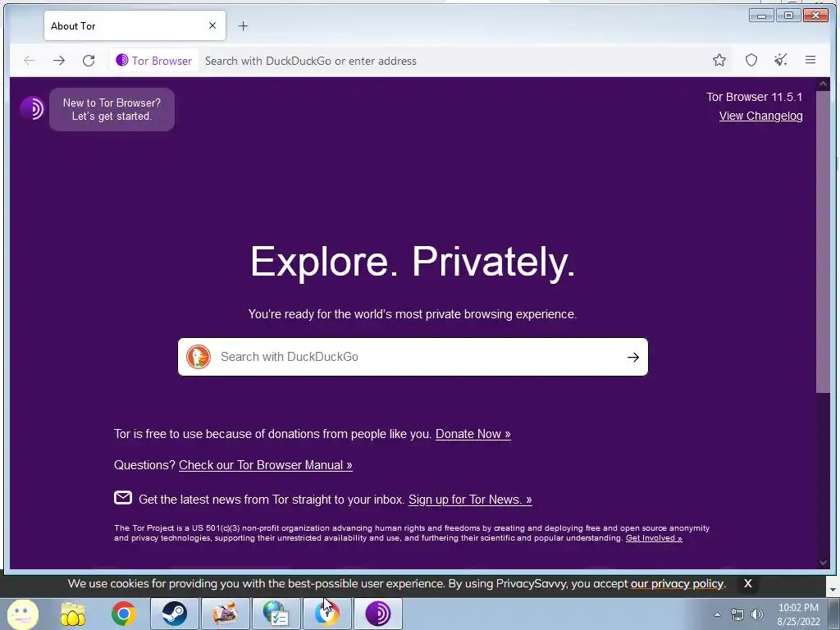Viewport: 840px width, 630px height.
Task: Click the New Identity broom icon
Action: [781, 61]
